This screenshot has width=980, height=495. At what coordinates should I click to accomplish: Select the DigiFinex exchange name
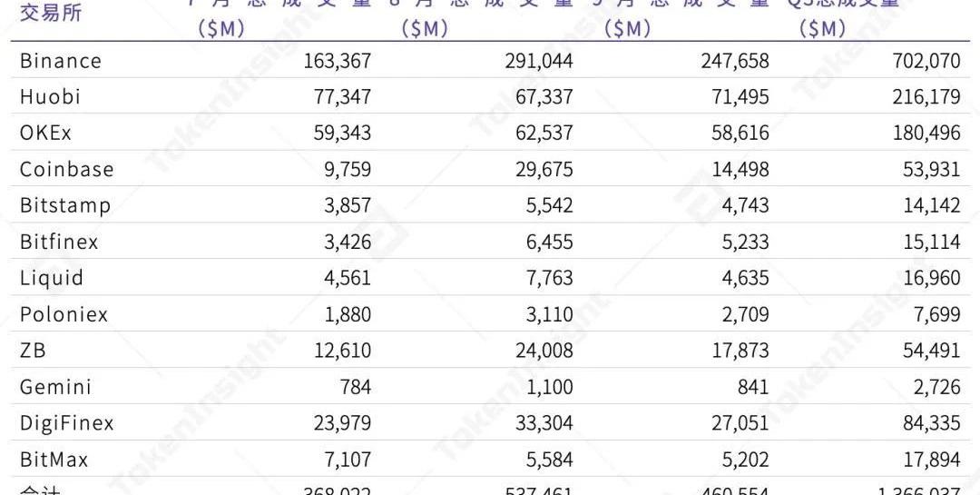[67, 423]
